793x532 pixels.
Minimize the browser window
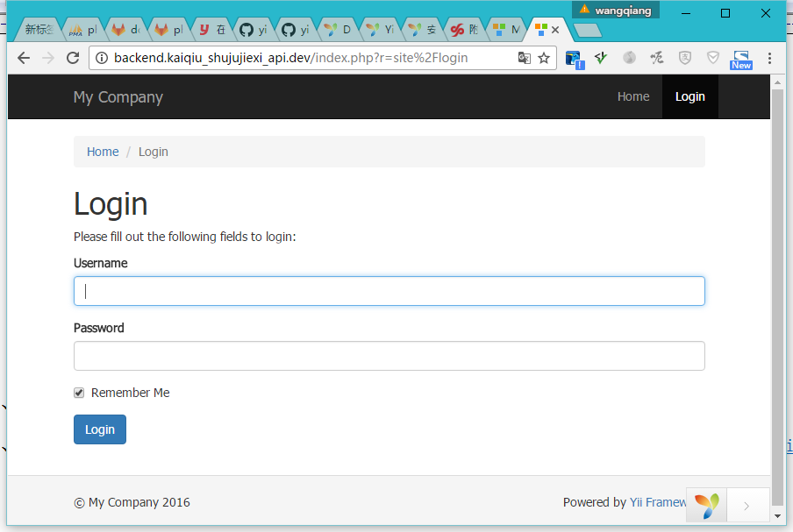pos(686,13)
